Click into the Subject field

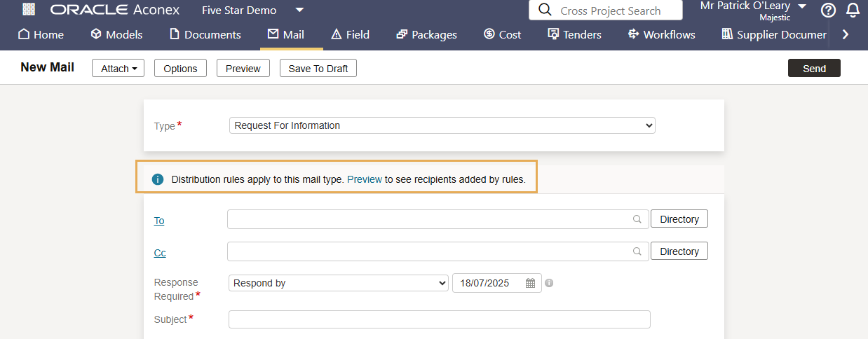point(440,319)
